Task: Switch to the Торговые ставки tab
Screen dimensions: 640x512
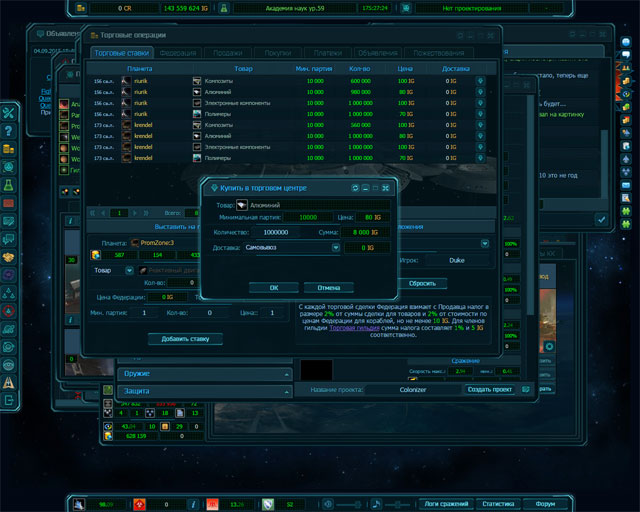Action: tap(122, 53)
